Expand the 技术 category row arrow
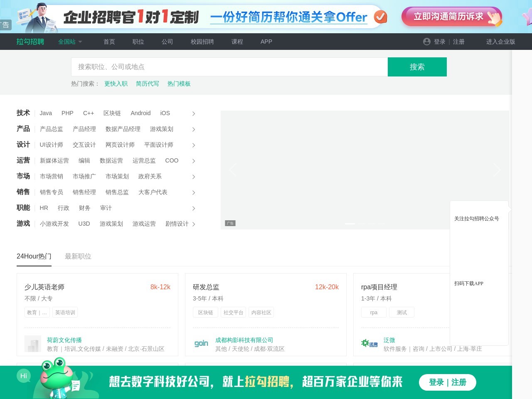The width and height of the screenshot is (532, 399). pos(193,113)
